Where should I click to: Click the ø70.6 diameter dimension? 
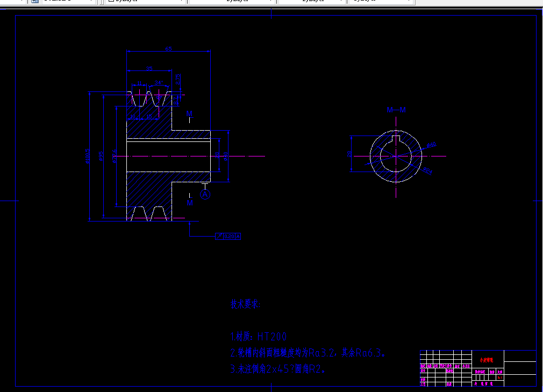coord(115,156)
